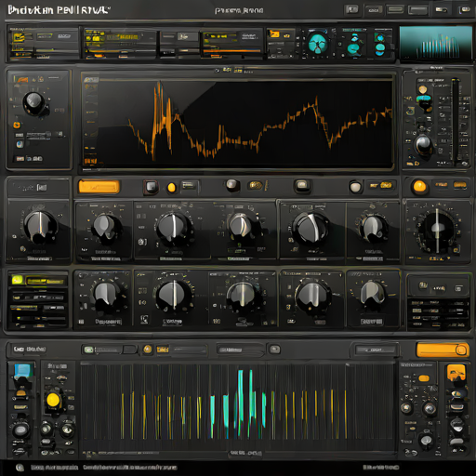The width and height of the screenshot is (476, 476).
Task: Click the orange square icon atop the bottom-right column
Action: [x=456, y=373]
